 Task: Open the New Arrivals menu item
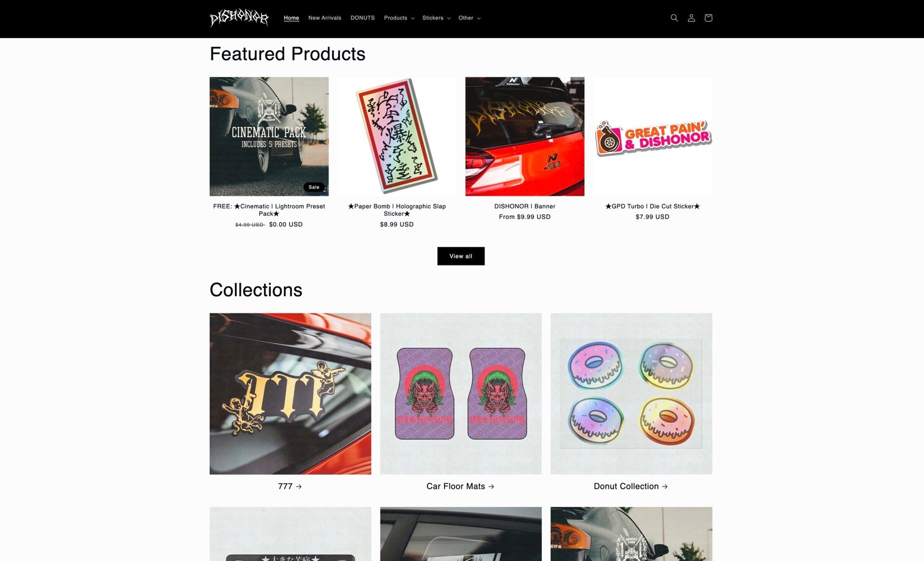325,18
